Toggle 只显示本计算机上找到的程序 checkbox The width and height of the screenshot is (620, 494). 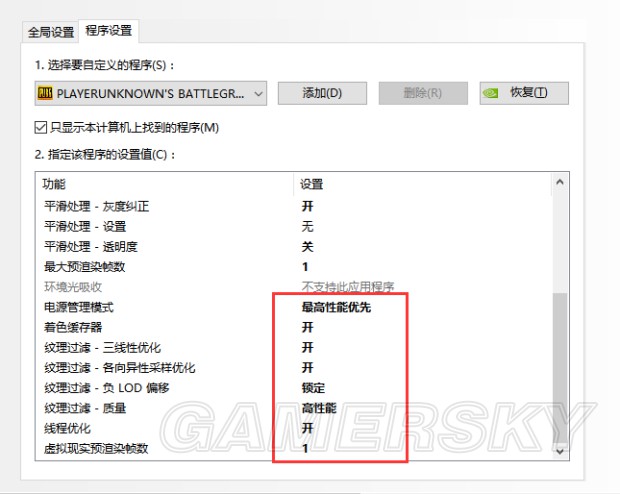tap(41, 127)
